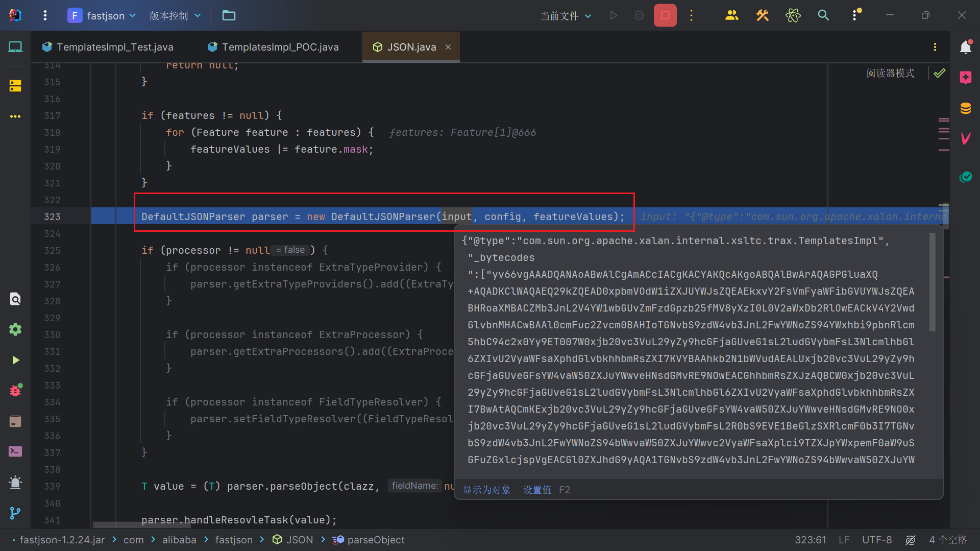
Task: Open Code With Me people icon
Action: 731,15
